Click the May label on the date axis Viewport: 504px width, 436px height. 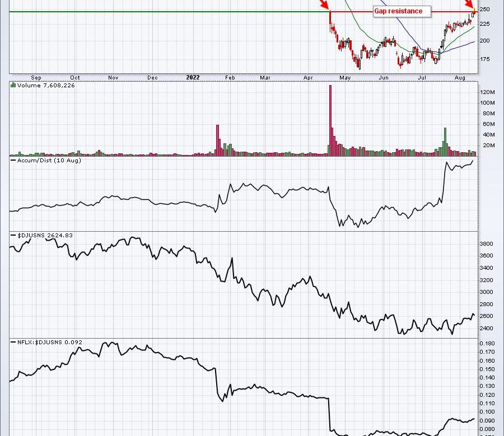click(x=346, y=78)
